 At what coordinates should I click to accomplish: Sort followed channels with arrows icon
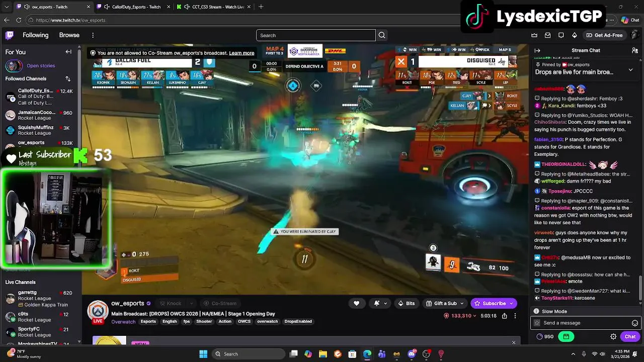coord(68,79)
